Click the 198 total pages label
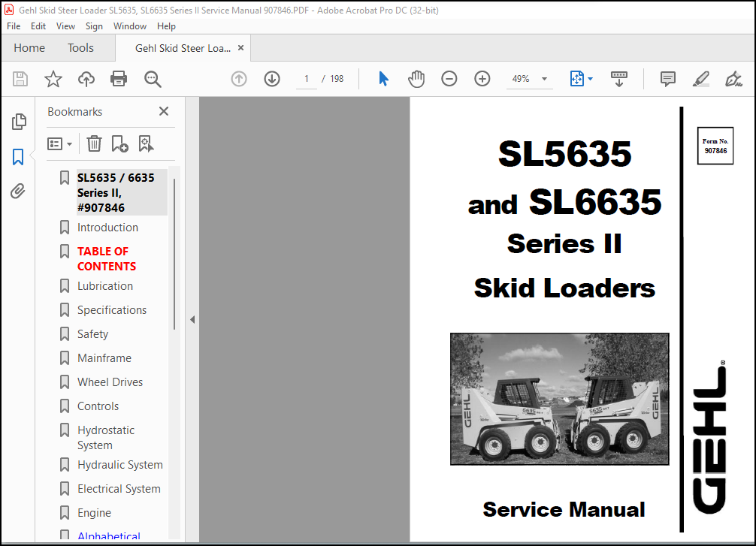The width and height of the screenshot is (756, 546). point(337,79)
